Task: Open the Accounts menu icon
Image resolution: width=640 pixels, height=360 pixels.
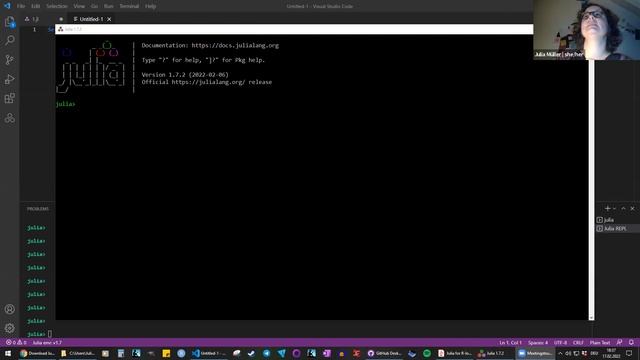Action: click(x=9, y=309)
